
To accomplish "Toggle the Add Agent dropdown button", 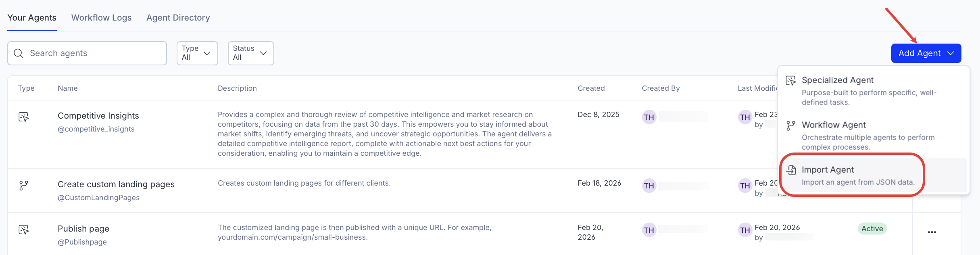I will [926, 53].
